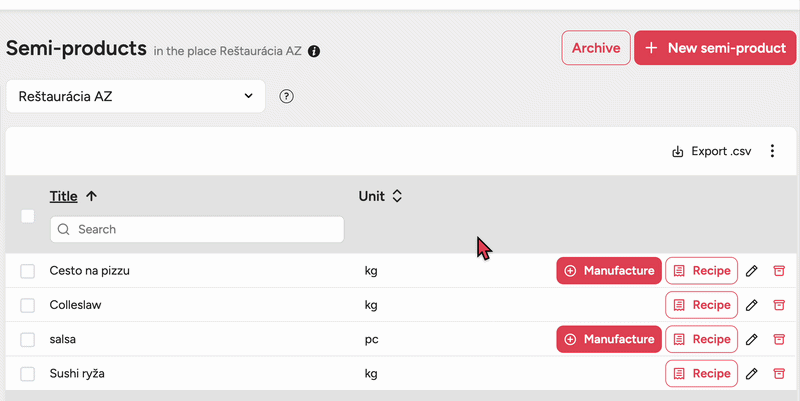Toggle the select-all checkbox in table header

28,216
